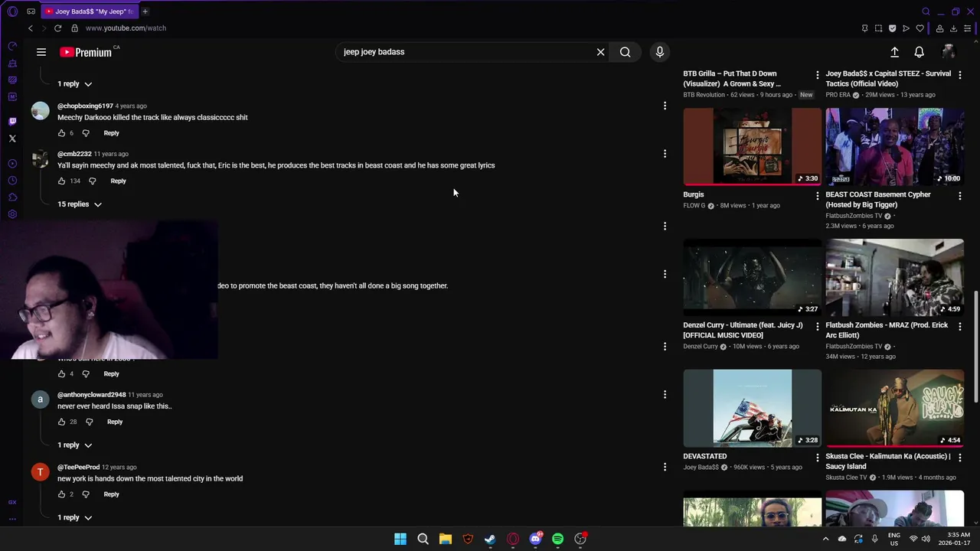The image size is (980, 551).
Task: Open Denzel Curry Ultimate video thumbnail
Action: point(753,277)
